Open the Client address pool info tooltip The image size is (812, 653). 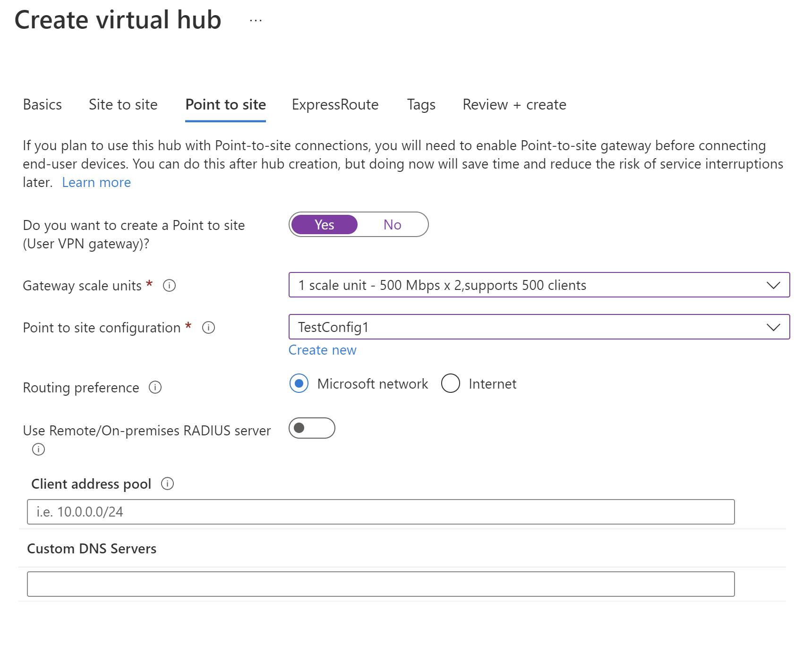coord(167,483)
